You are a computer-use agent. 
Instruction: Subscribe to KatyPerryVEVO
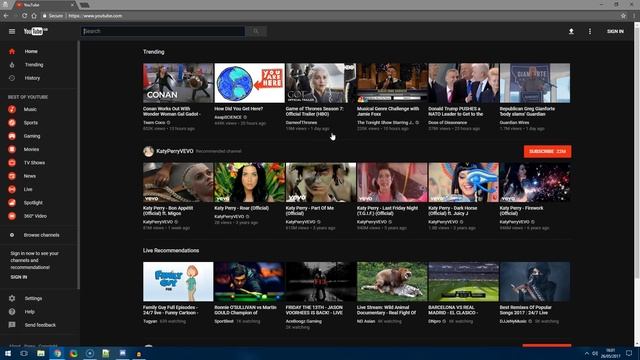547,151
